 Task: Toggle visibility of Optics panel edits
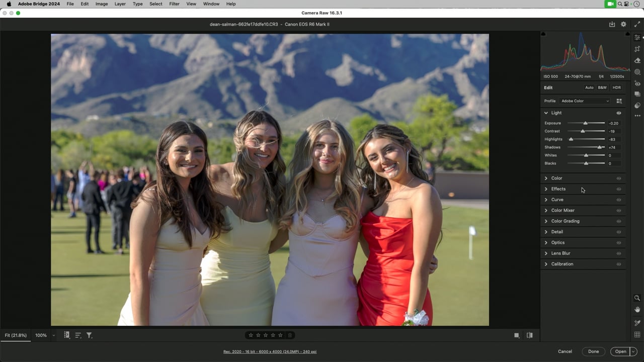[x=619, y=243]
